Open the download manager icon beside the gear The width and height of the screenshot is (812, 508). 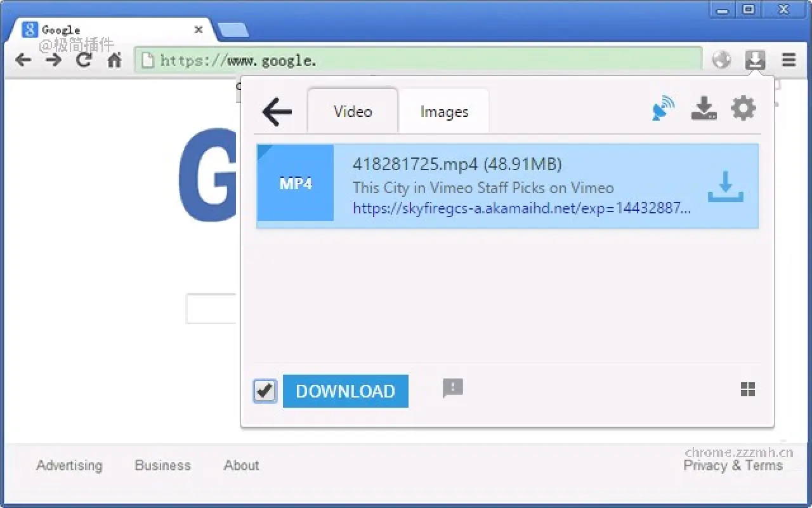tap(704, 108)
